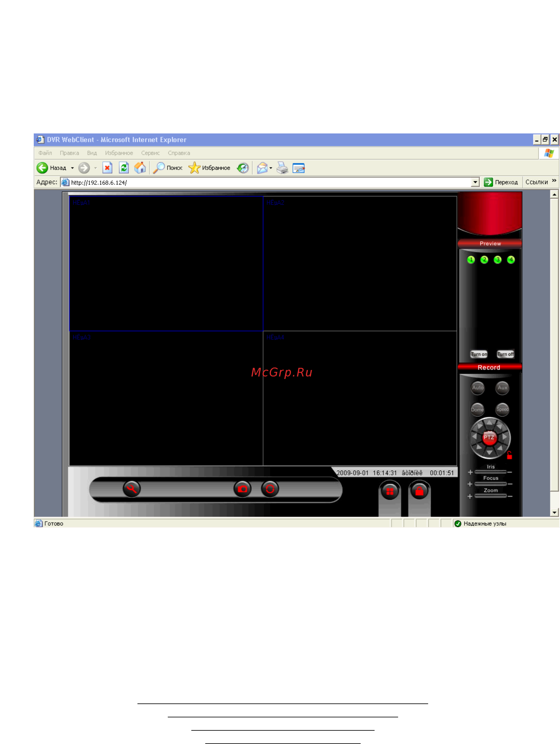The width and height of the screenshot is (560, 744).
Task: Pan PTZ camera left with left arrow
Action: [x=474, y=437]
